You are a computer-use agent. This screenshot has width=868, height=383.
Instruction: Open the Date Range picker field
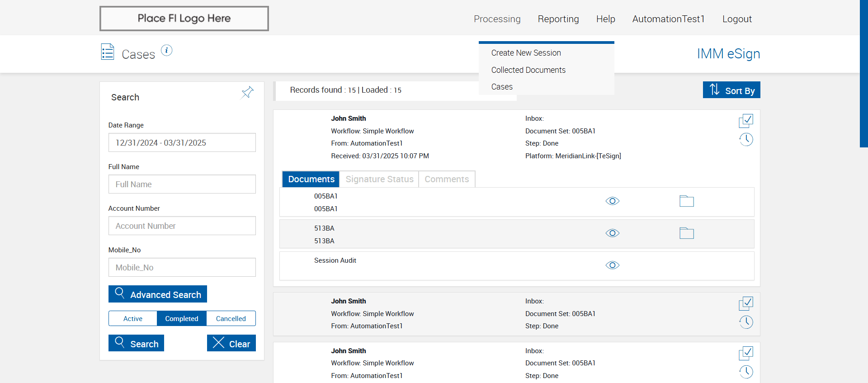(182, 143)
